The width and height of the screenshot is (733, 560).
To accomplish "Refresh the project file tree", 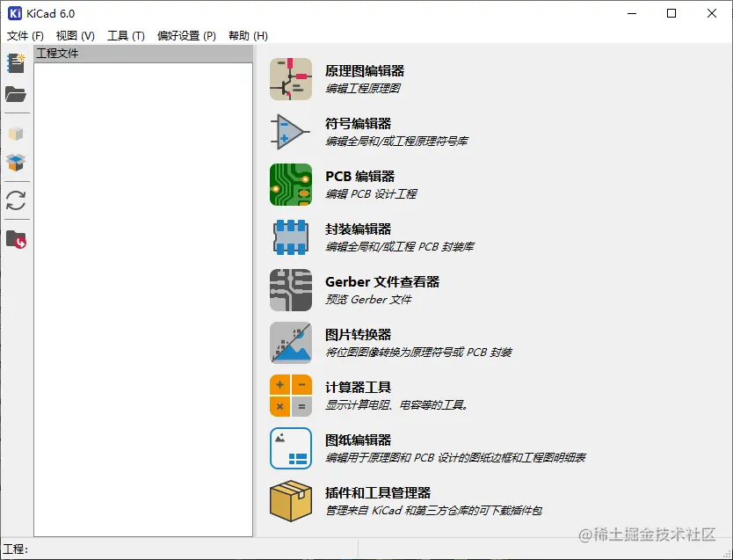I will click(16, 200).
